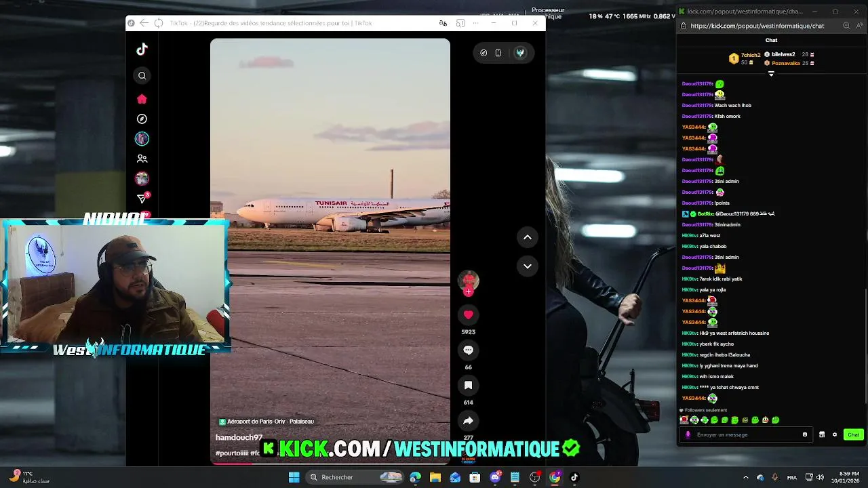Go to the previous video with up arrow
Screen dimensions: 868x488
point(527,237)
